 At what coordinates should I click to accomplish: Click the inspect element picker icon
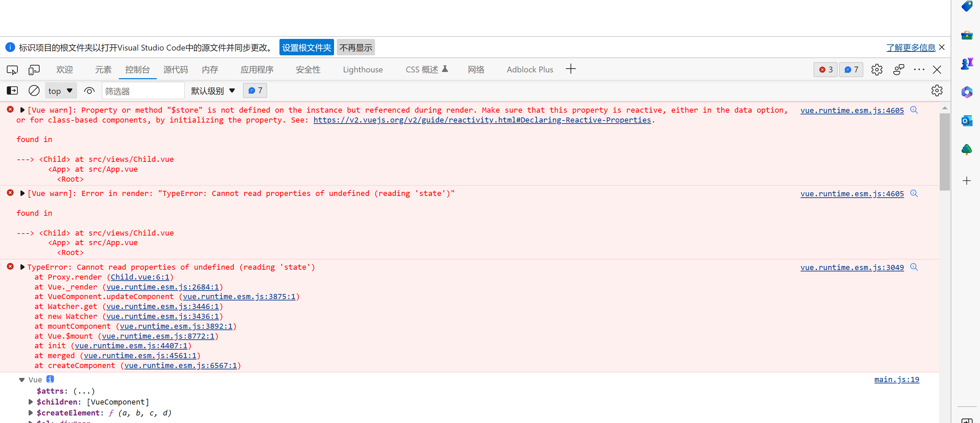[12, 70]
